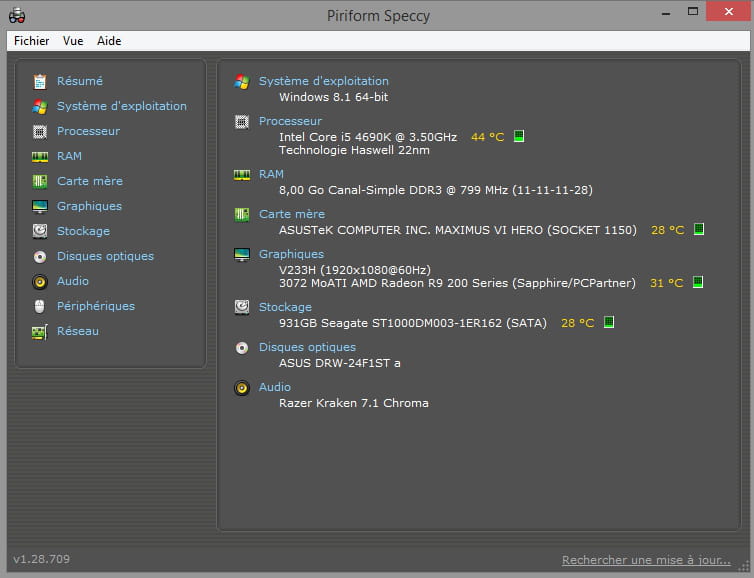Viewport: 754px width, 578px height.
Task: Click ASUSTeK MAXIMUS VI HERO text
Action: coord(458,230)
